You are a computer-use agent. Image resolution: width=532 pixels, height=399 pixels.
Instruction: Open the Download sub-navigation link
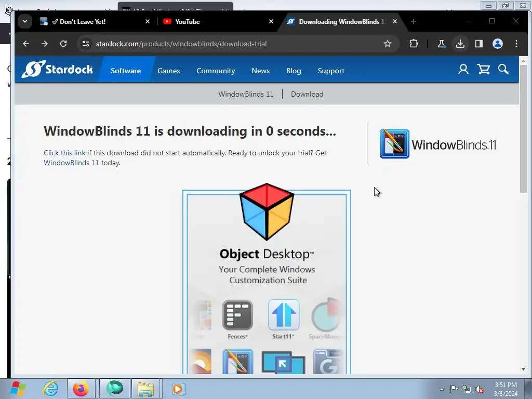pyautogui.click(x=307, y=94)
